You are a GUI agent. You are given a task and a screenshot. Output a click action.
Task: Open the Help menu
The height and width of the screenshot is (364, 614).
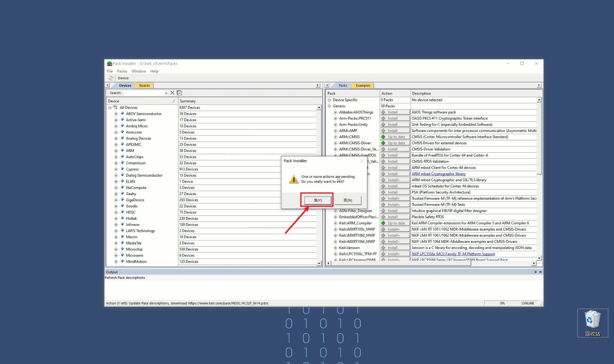154,71
